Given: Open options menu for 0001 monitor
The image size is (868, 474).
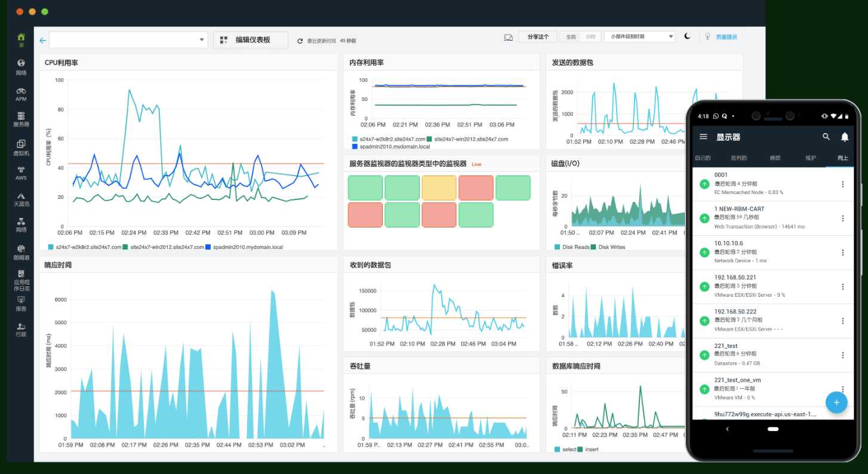Looking at the screenshot, I should (843, 184).
